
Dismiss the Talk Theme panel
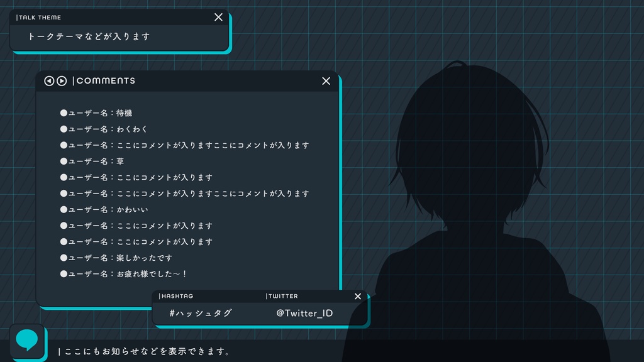point(218,17)
